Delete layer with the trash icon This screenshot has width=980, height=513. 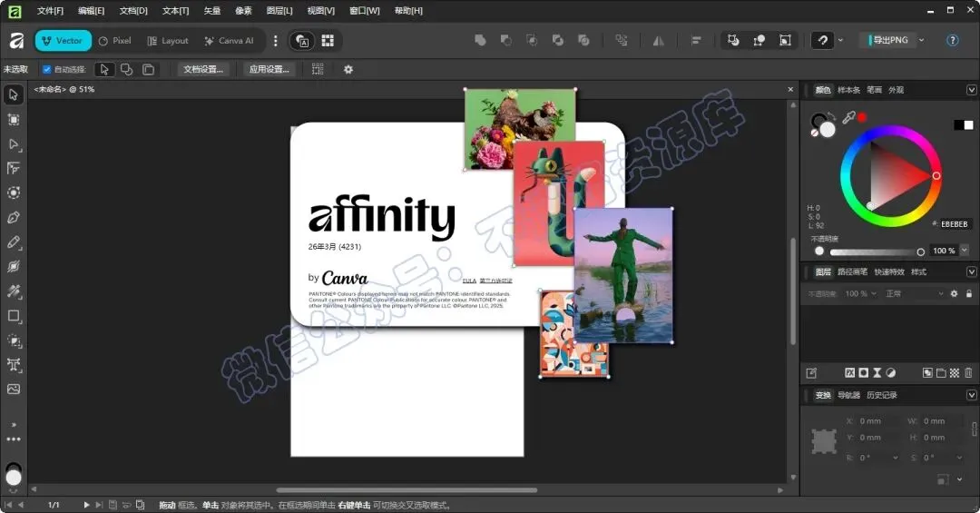coord(969,373)
